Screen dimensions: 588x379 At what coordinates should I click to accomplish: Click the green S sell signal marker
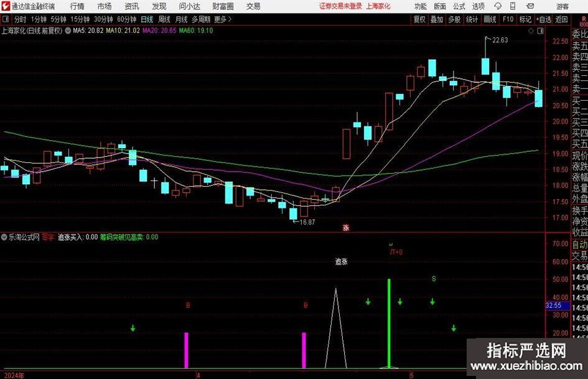tap(434, 279)
